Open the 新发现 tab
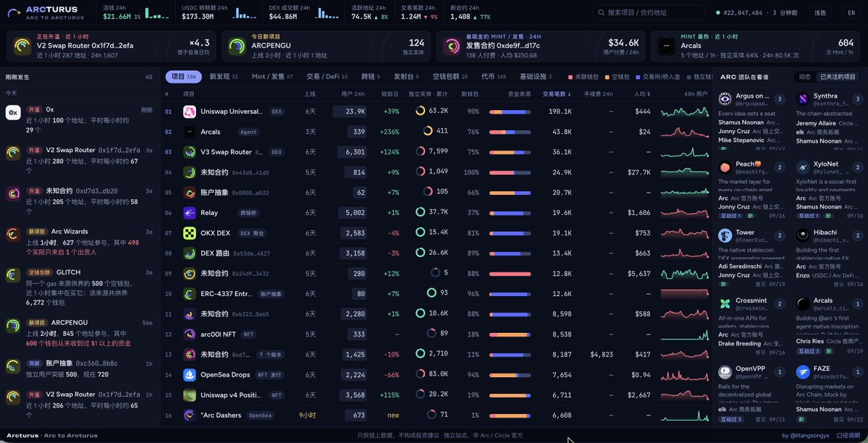 pyautogui.click(x=224, y=77)
